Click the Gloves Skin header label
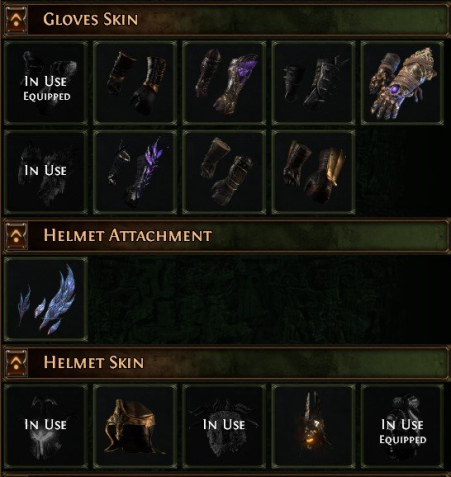This screenshot has width=451, height=477. pyautogui.click(x=90, y=20)
